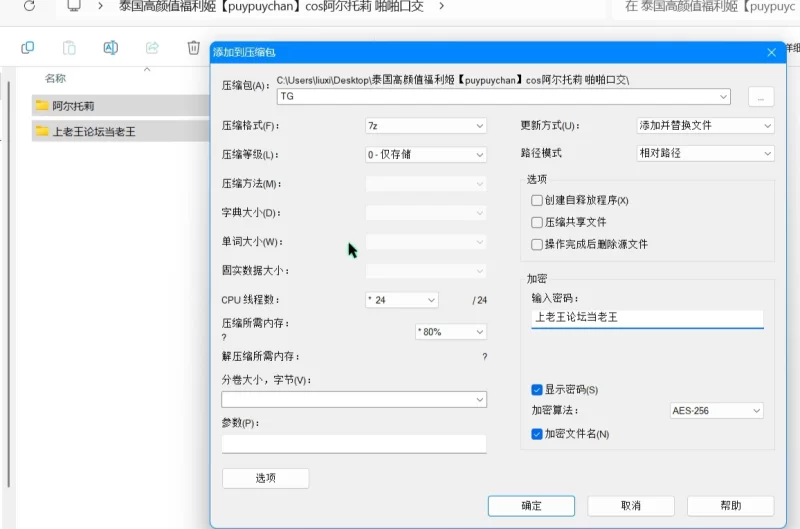
Task: Click the 名称 column header
Action: [x=55, y=78]
